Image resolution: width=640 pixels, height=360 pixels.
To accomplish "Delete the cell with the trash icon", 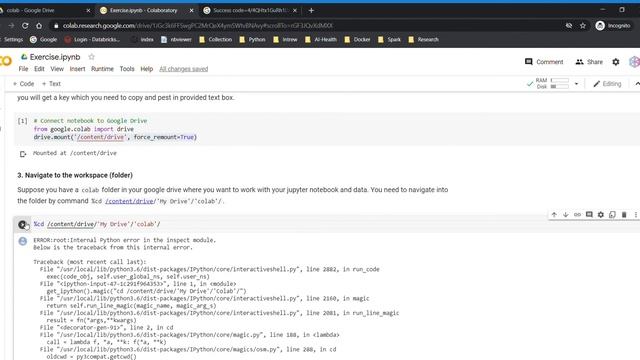I will [x=624, y=214].
